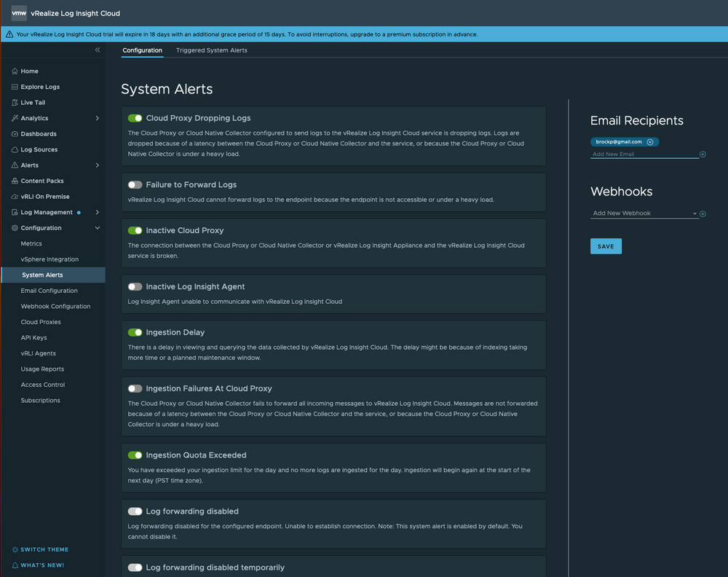Screen dimensions: 728x577
Task: Click the Log Management icon
Action: tap(15, 212)
